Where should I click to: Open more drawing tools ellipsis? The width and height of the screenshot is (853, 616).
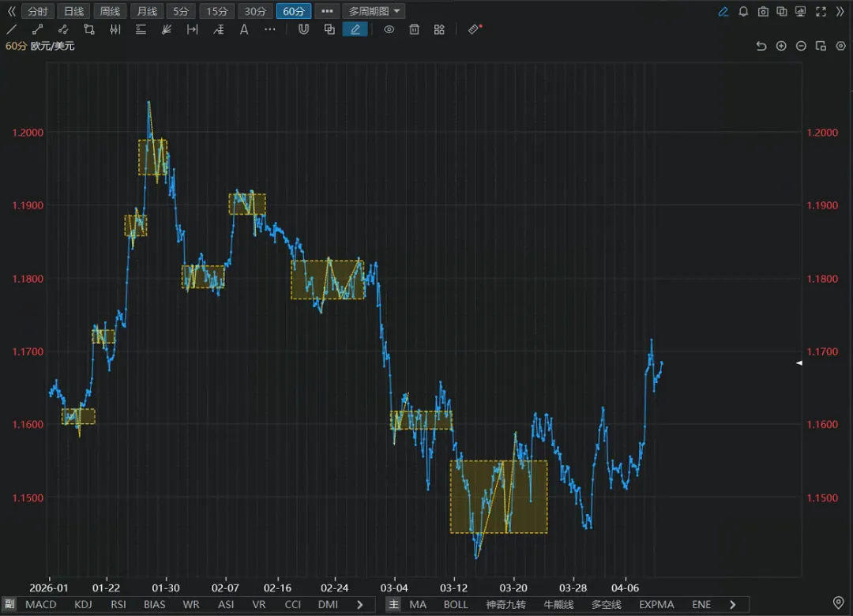[x=270, y=29]
